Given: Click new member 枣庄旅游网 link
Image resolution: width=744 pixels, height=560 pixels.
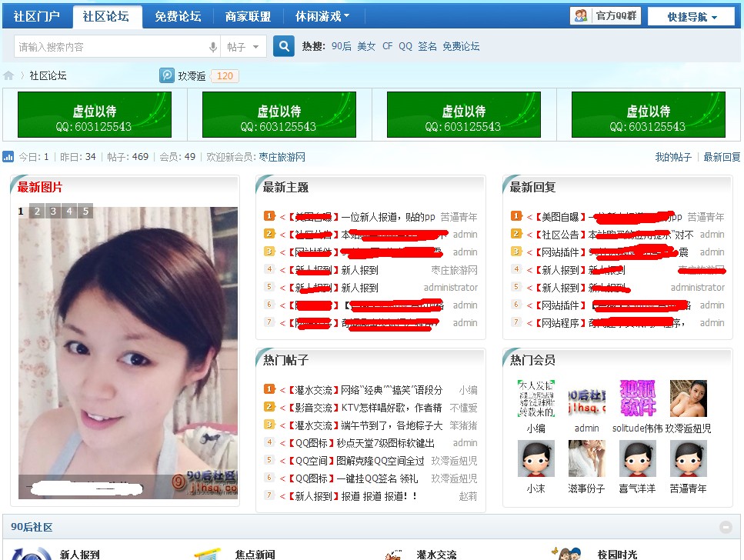Looking at the screenshot, I should (x=282, y=157).
